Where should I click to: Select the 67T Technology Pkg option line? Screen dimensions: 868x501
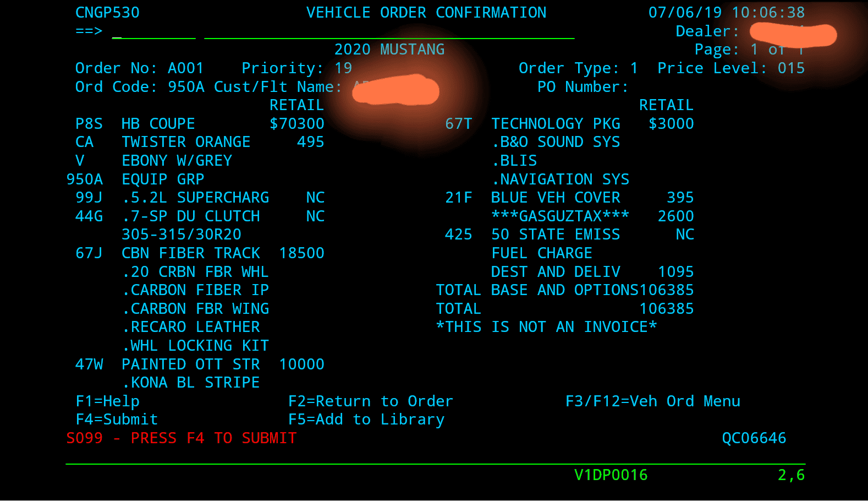569,124
